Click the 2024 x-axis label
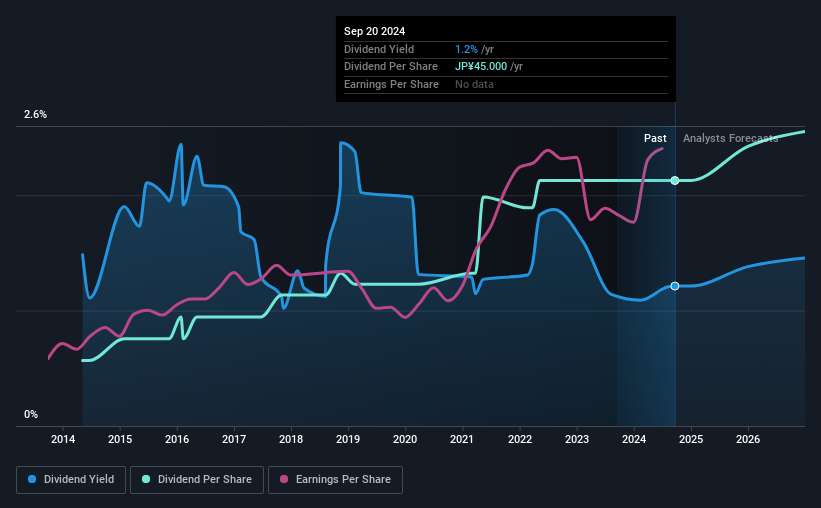The width and height of the screenshot is (821, 508). click(634, 439)
